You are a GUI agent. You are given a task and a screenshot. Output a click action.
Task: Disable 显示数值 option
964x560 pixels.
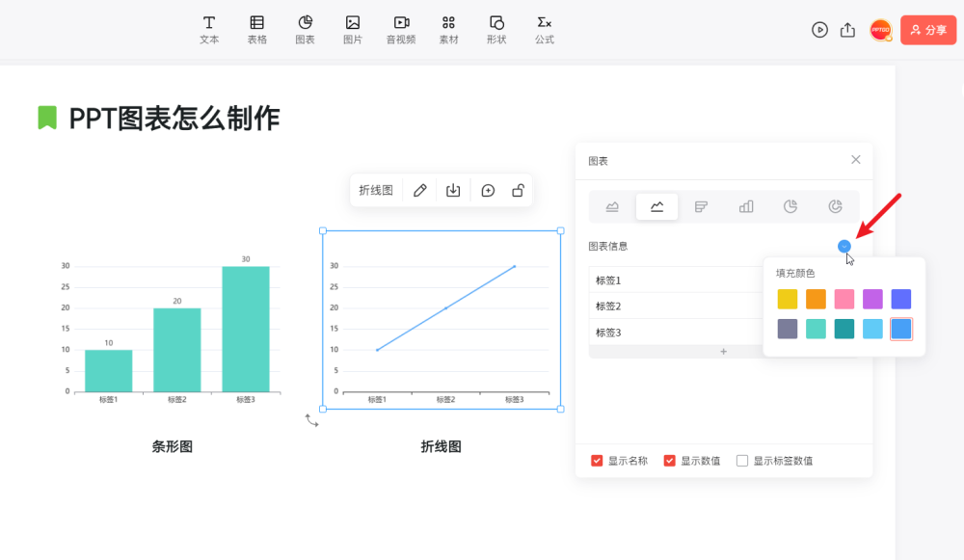[670, 460]
